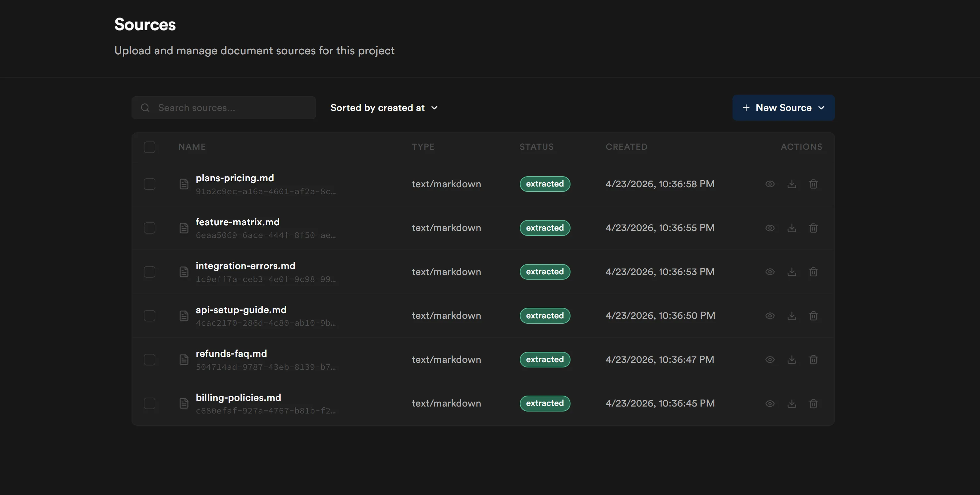Preview integration-errors.md with the eye icon
This screenshot has width=980, height=495.
[x=770, y=272]
